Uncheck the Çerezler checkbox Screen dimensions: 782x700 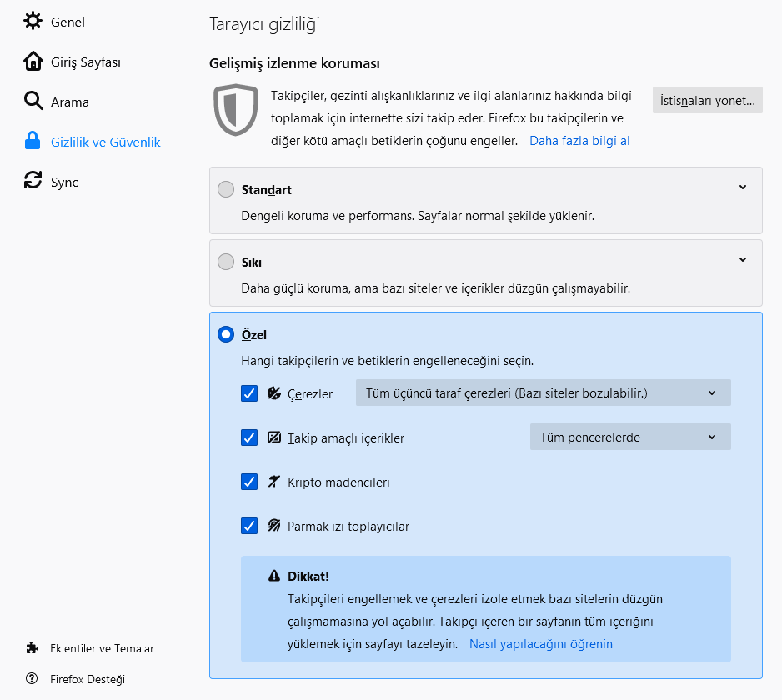point(249,393)
